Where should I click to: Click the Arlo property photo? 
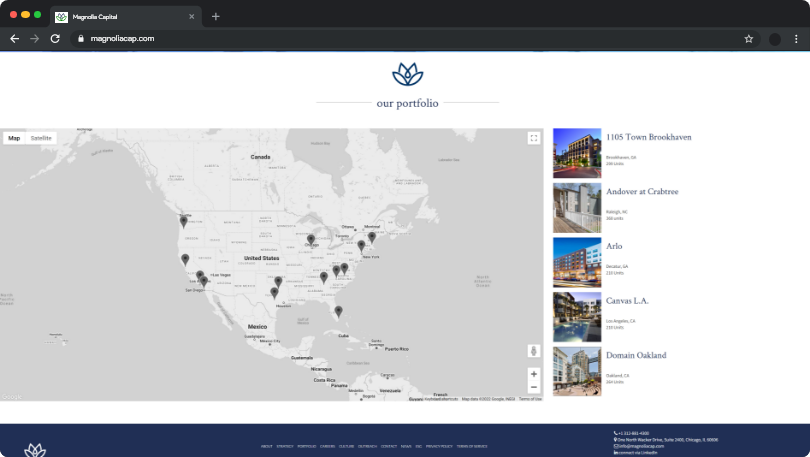click(x=577, y=262)
